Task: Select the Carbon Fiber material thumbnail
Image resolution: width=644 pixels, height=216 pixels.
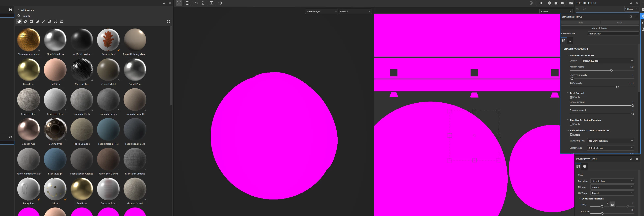Action: tap(82, 70)
